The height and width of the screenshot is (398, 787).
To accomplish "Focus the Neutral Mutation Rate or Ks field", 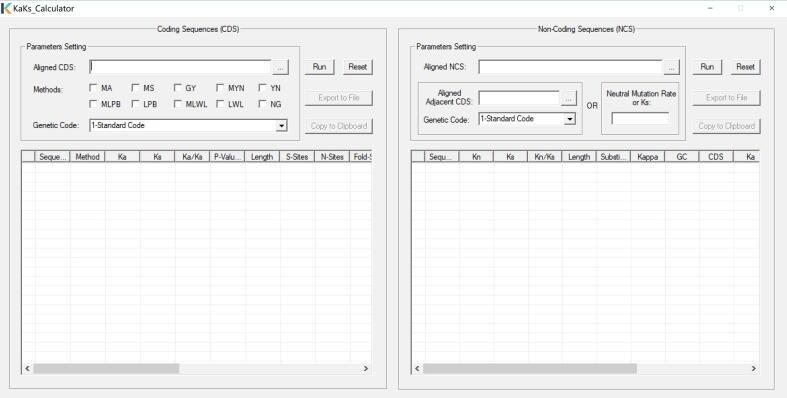I will [x=640, y=119].
